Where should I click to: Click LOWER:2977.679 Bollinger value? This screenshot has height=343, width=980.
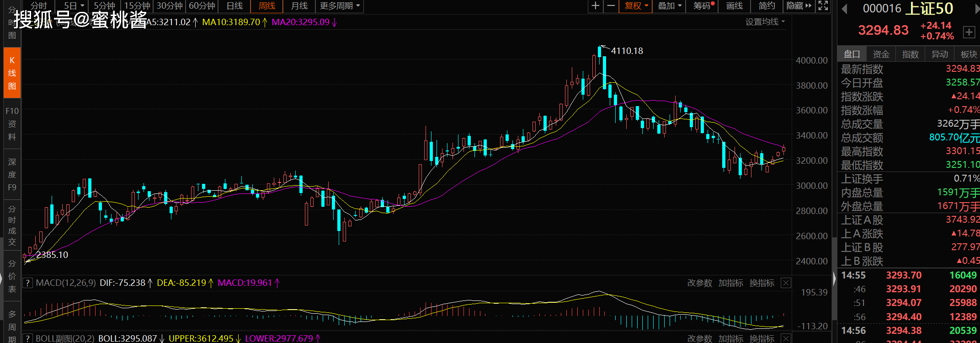279,338
